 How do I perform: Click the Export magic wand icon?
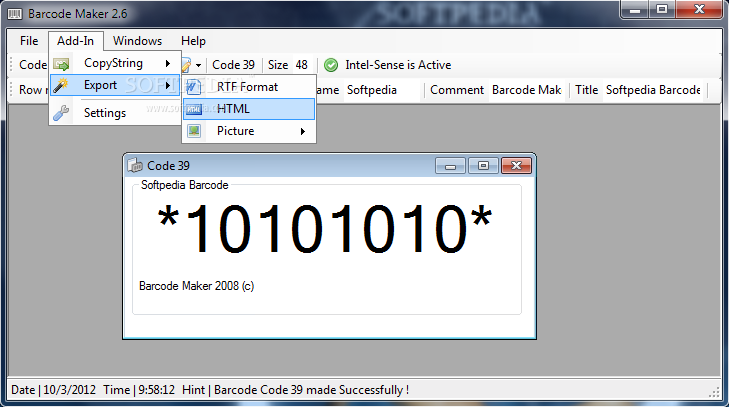60,85
